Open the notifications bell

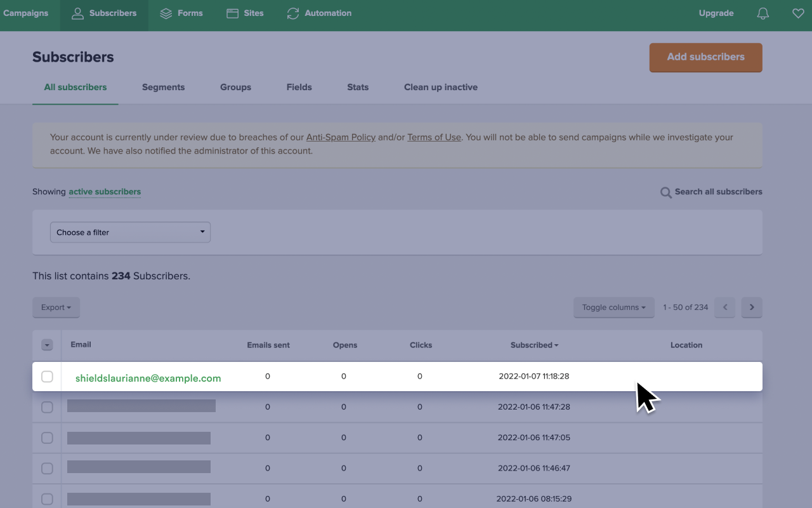pyautogui.click(x=763, y=13)
